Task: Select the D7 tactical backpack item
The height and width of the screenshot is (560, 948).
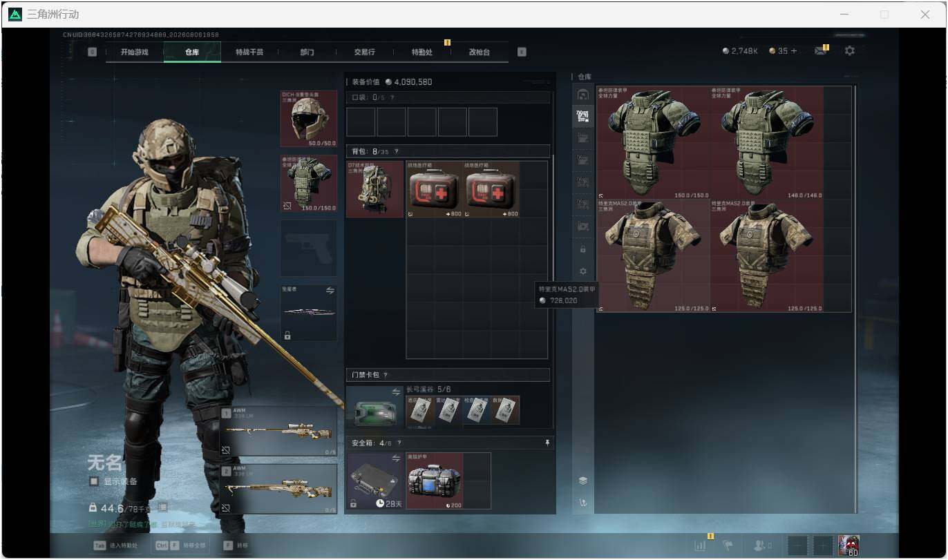Action: (x=375, y=189)
